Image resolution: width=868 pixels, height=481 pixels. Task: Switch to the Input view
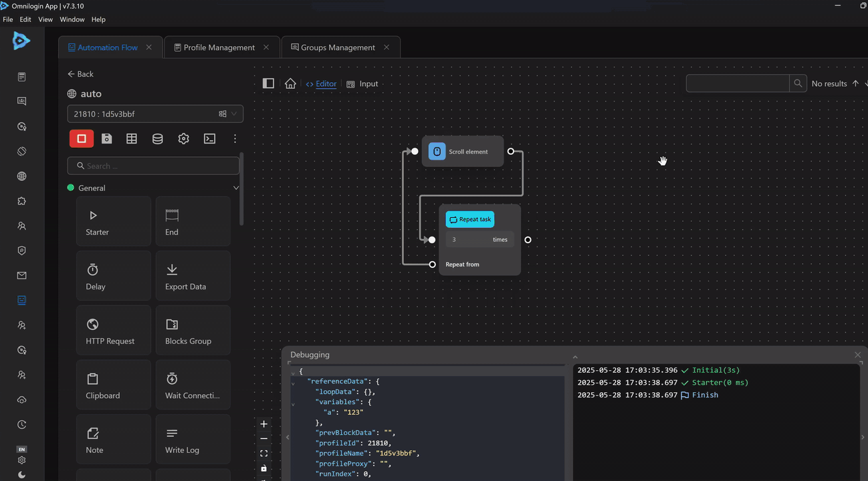click(368, 84)
